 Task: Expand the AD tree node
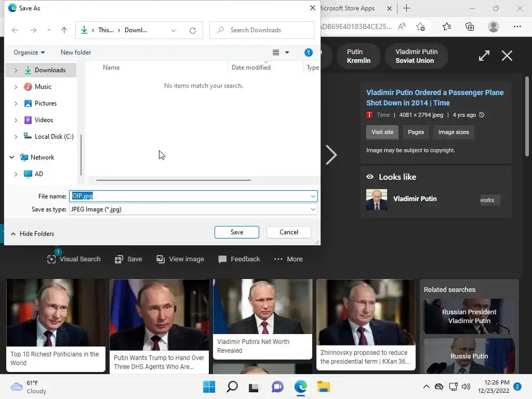coord(16,174)
